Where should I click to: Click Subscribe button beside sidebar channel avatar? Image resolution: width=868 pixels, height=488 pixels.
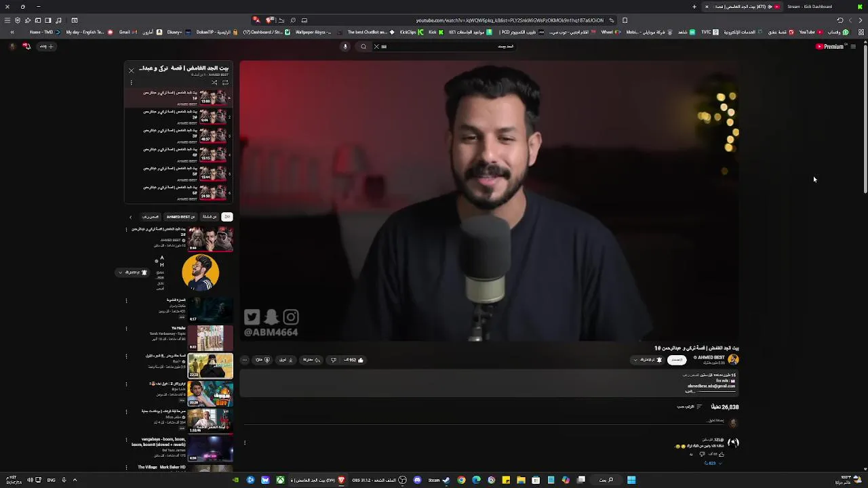click(133, 272)
